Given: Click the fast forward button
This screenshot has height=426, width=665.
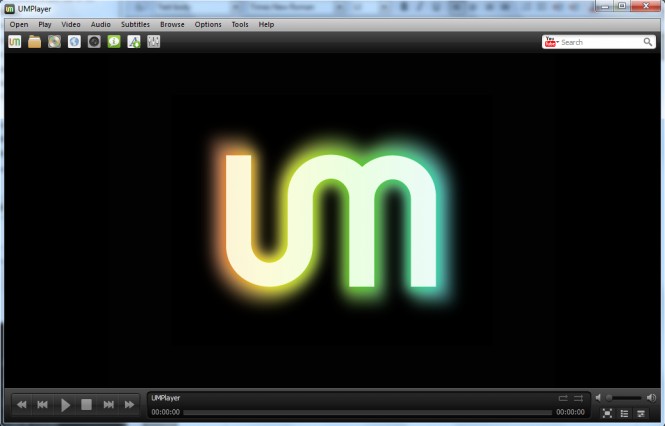Looking at the screenshot, I should coord(129,405).
